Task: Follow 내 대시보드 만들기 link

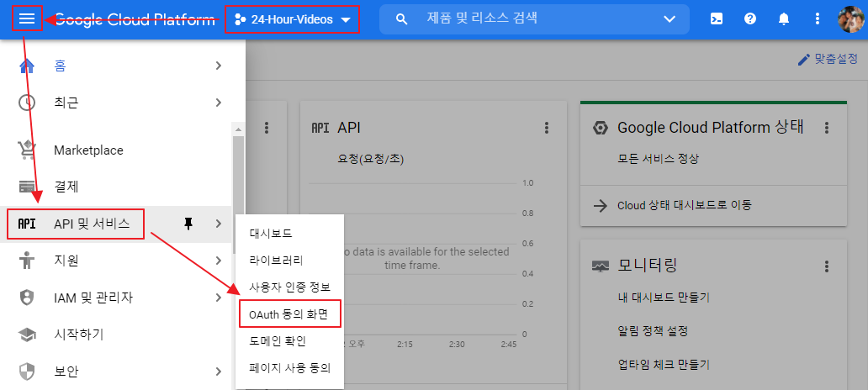Action: coord(663,298)
